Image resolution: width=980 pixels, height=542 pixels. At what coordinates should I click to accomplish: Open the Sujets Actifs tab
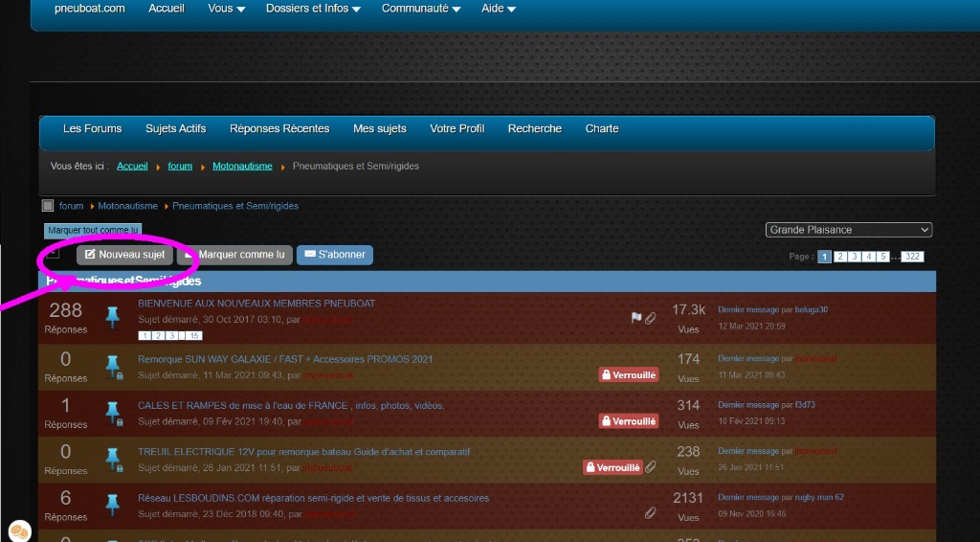[x=175, y=128]
